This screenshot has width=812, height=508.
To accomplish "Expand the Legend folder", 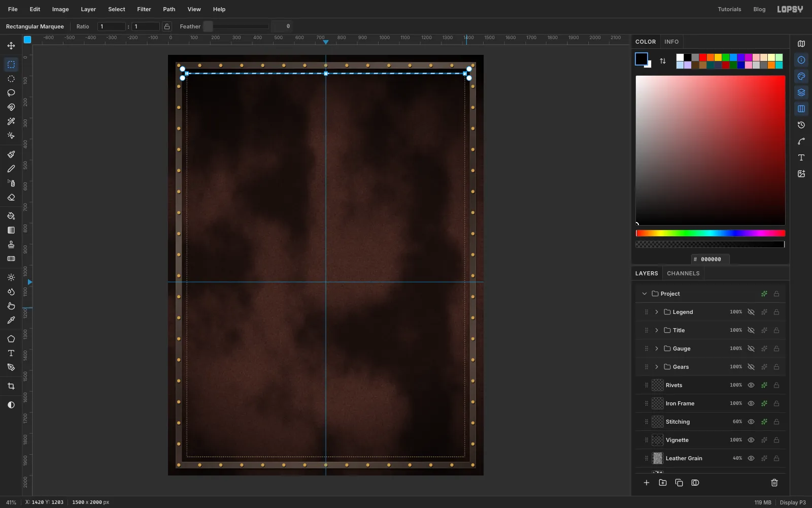I will coord(657,312).
